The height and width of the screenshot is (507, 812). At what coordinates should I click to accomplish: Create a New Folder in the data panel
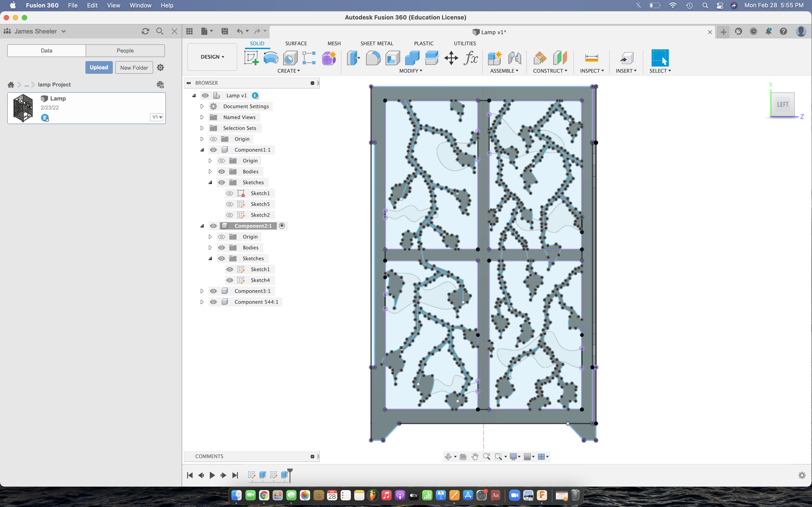pos(133,67)
